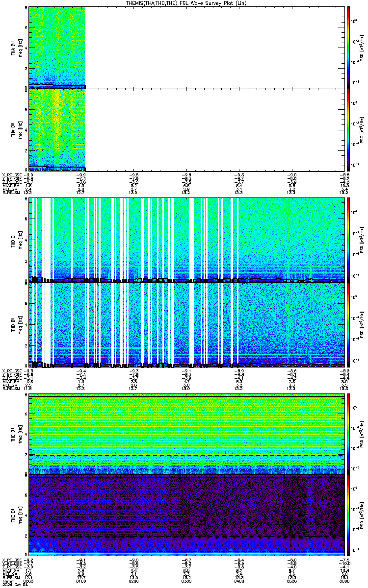Click the PSD color bar beside THD B⊥
Image resolution: width=368 pixels, height=588 pixels.
[x=348, y=240]
